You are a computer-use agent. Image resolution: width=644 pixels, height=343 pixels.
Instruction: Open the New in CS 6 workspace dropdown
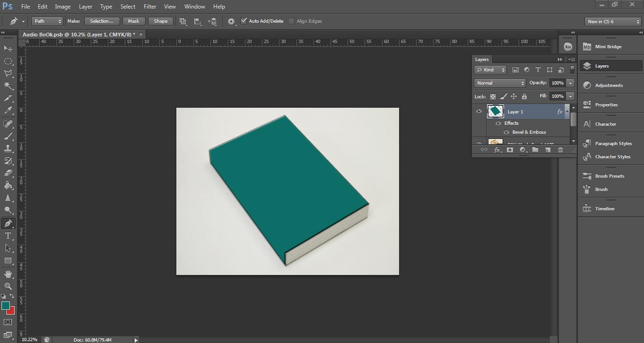click(613, 22)
